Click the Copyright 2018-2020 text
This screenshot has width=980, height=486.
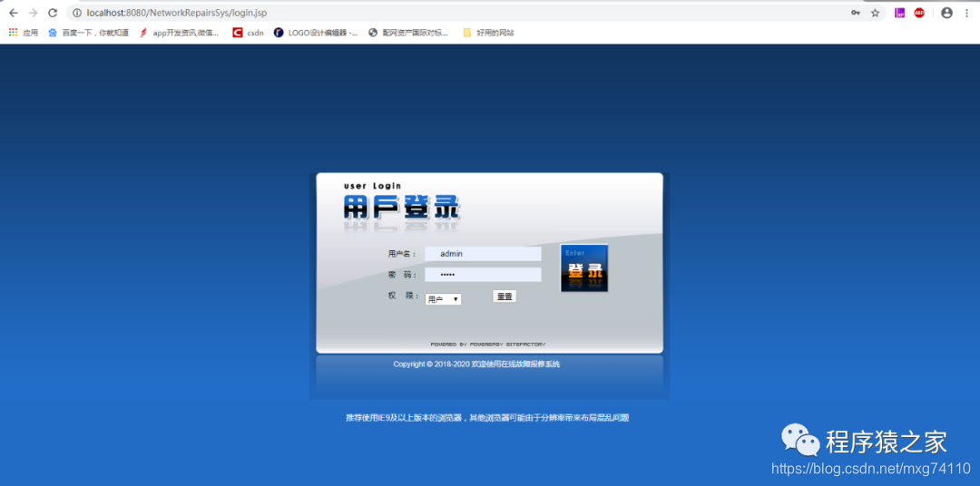pos(477,364)
